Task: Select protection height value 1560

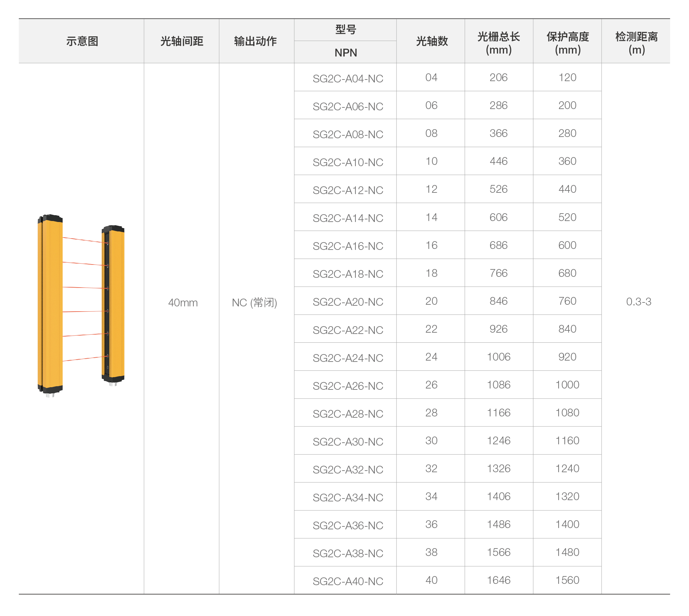Action: coord(567,580)
